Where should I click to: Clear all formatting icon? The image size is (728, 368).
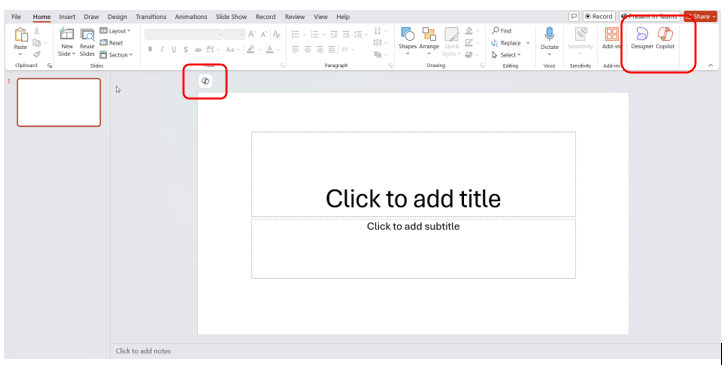point(277,34)
